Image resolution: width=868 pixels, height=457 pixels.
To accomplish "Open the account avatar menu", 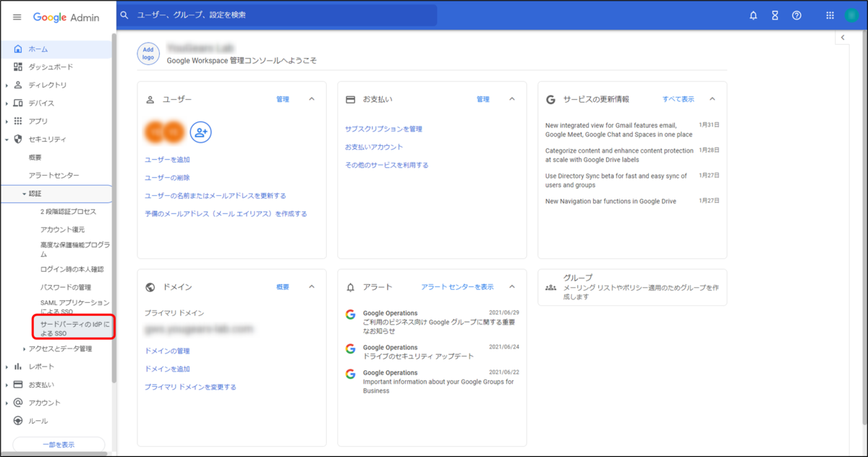I will (x=851, y=15).
